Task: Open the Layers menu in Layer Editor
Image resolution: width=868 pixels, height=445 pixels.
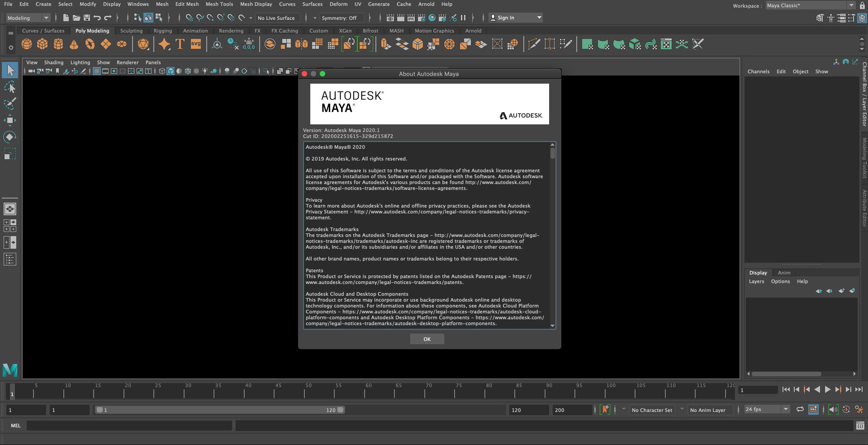Action: 756,281
